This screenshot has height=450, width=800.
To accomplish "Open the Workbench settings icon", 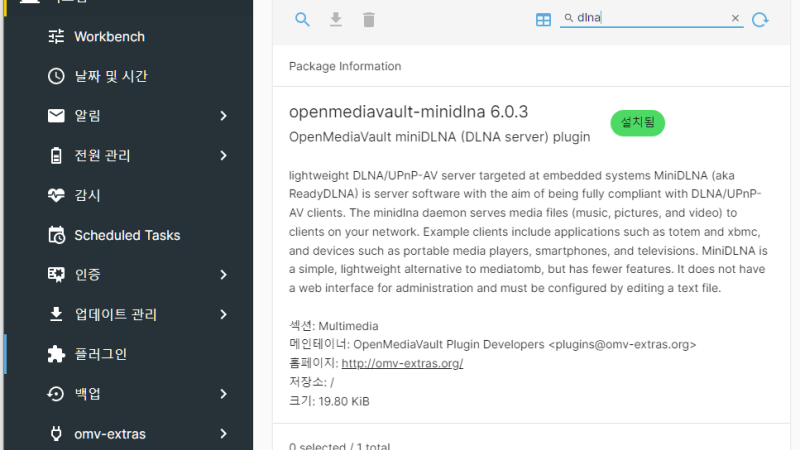I will (56, 37).
